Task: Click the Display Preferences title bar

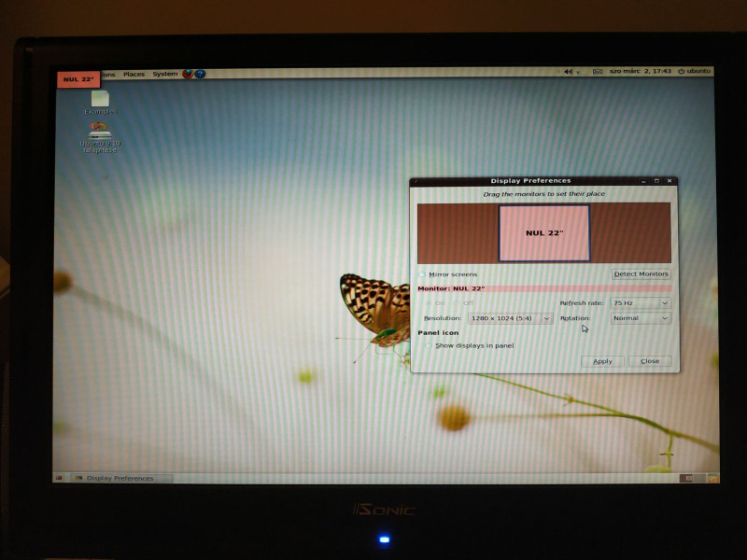Action: coord(530,181)
